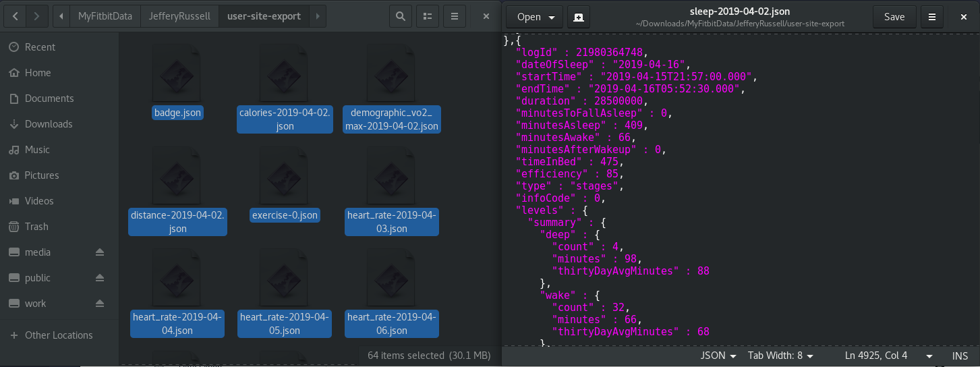Expand the line and column position dropdown
The width and height of the screenshot is (980, 367).
click(929, 356)
